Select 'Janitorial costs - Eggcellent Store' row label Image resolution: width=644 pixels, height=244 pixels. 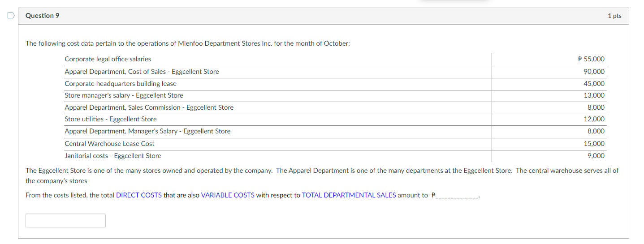click(113, 156)
